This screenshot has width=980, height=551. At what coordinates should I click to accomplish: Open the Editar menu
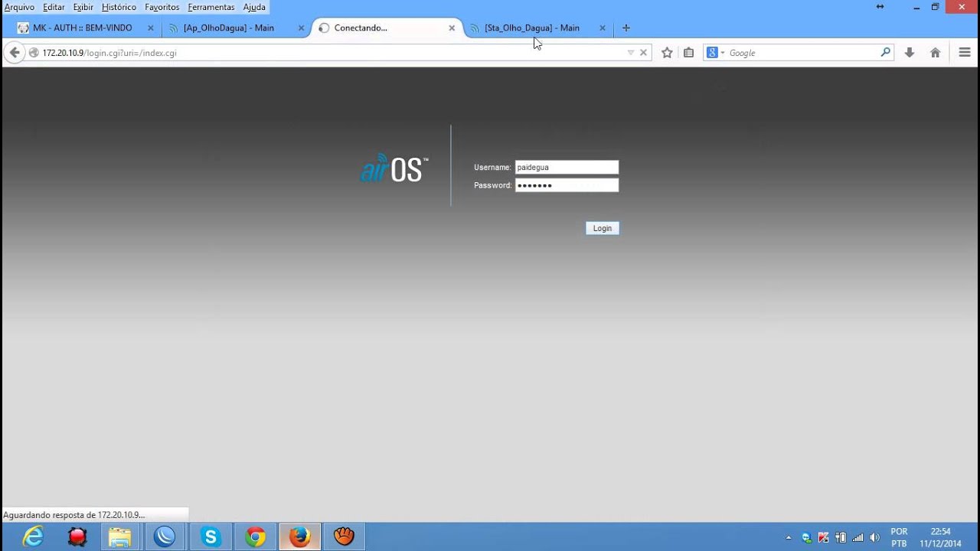pos(54,7)
